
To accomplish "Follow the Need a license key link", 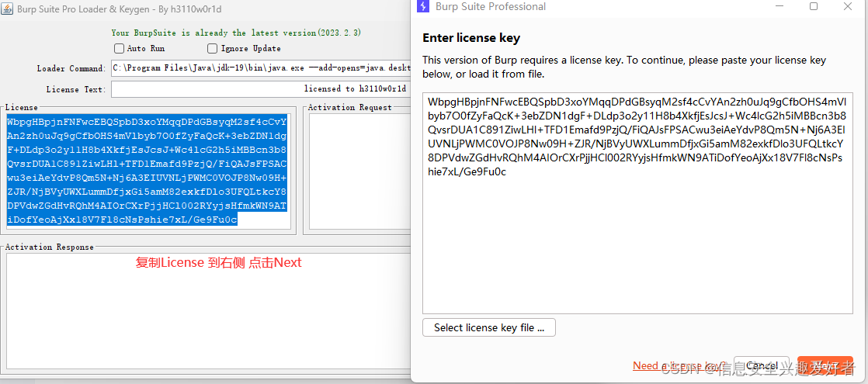I will tap(679, 365).
